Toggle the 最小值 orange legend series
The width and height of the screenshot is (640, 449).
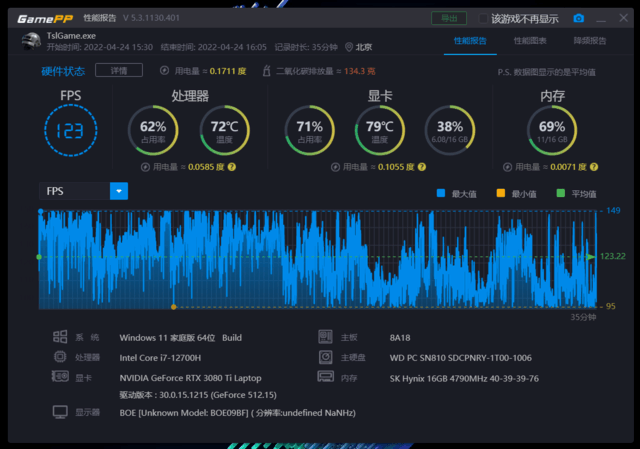pyautogui.click(x=501, y=193)
